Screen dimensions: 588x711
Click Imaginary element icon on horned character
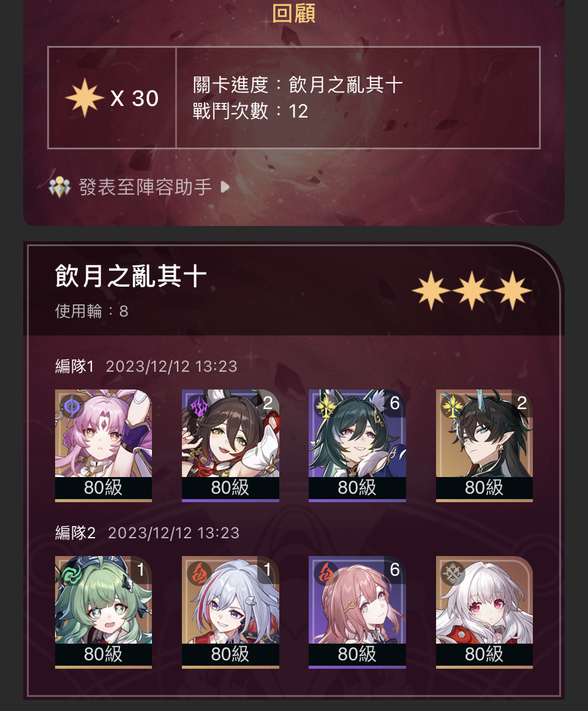[453, 406]
